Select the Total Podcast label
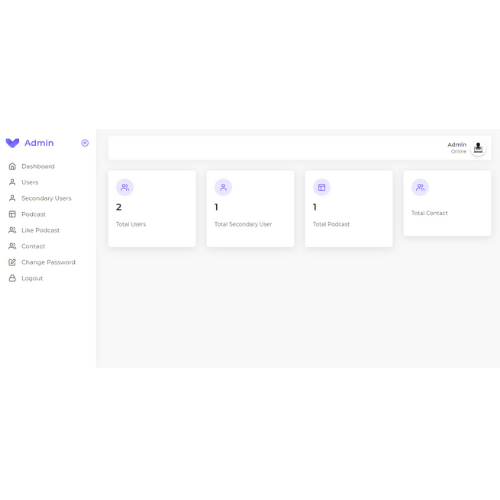The image size is (500, 500). coord(331,224)
